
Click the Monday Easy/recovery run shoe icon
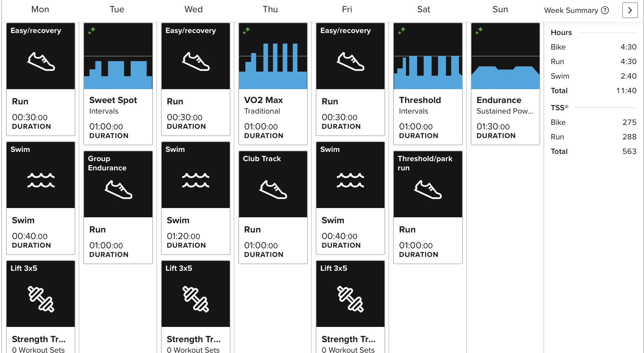pos(41,61)
